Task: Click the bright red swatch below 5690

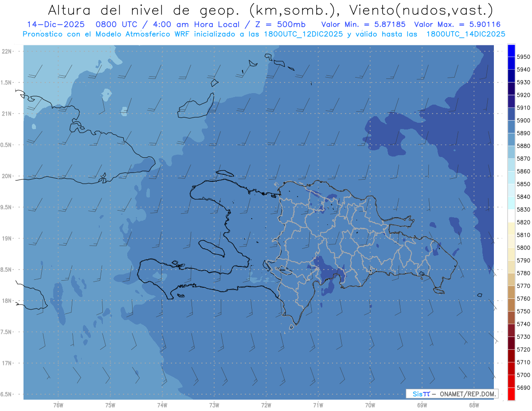Action: (511, 394)
